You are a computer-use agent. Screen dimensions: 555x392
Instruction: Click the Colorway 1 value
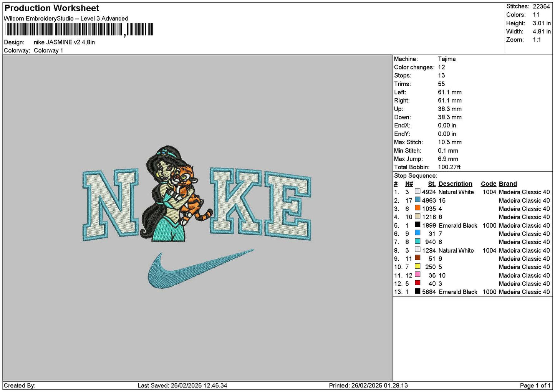coord(48,51)
